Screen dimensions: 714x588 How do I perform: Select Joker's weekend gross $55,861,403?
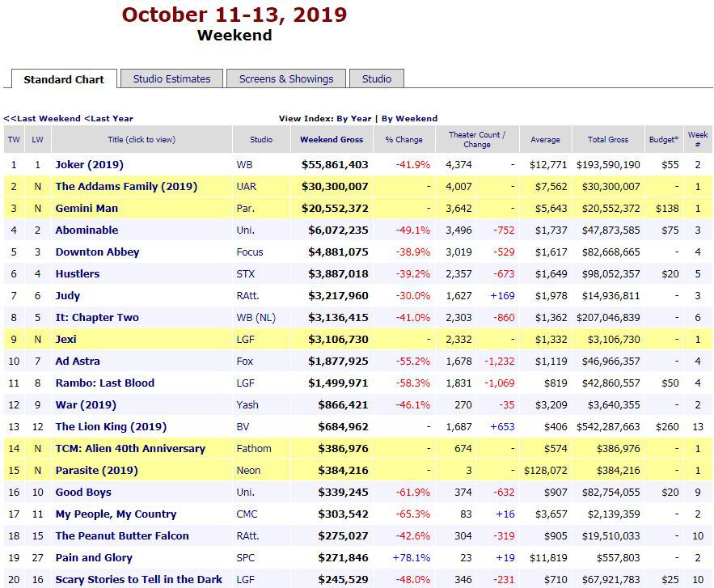click(335, 164)
